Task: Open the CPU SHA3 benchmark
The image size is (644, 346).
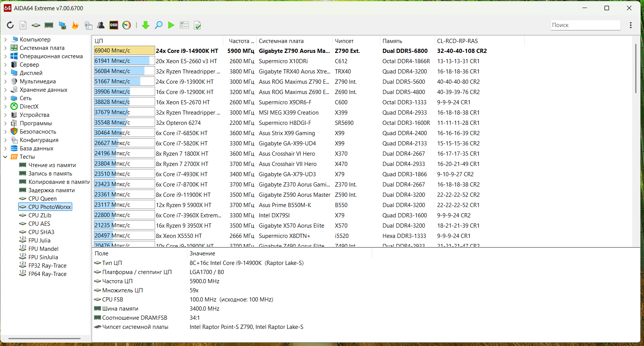Action: (x=41, y=232)
